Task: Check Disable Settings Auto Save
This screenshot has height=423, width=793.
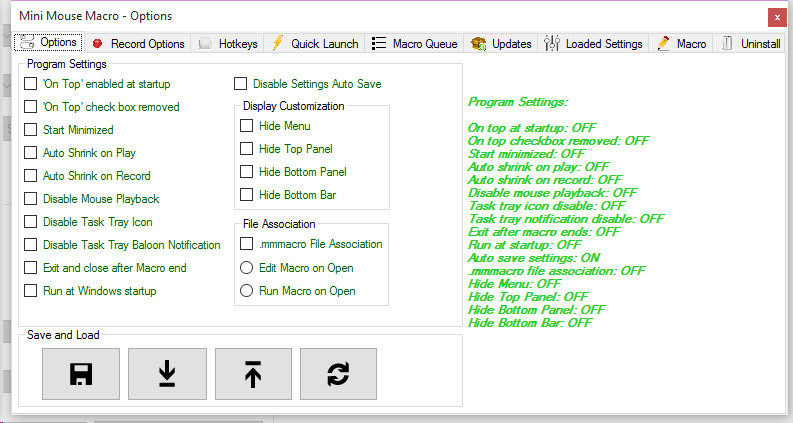Action: pyautogui.click(x=241, y=83)
